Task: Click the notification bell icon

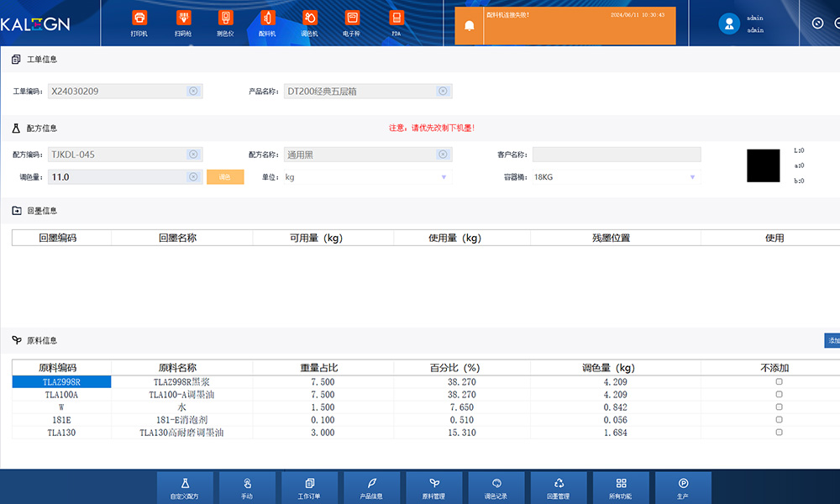Action: point(469,26)
